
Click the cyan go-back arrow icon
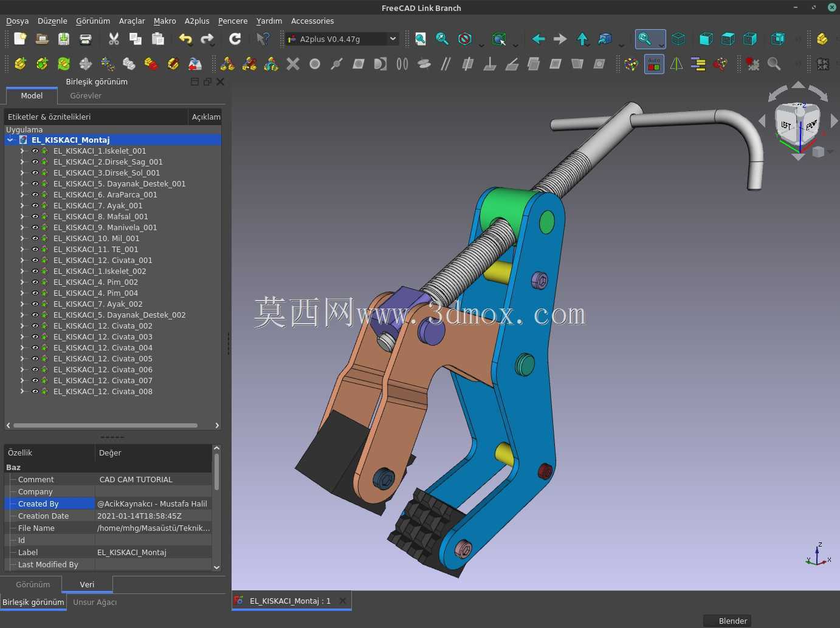(539, 39)
